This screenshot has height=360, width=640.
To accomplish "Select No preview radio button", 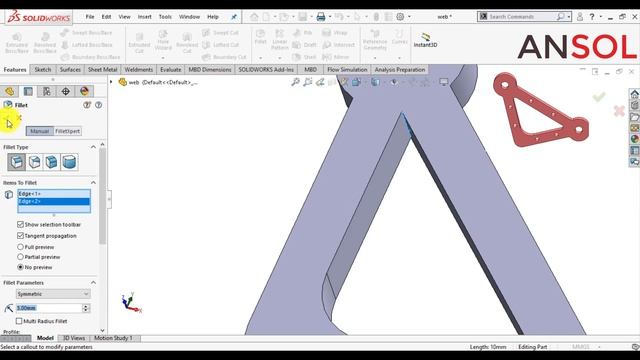I will coord(20,267).
